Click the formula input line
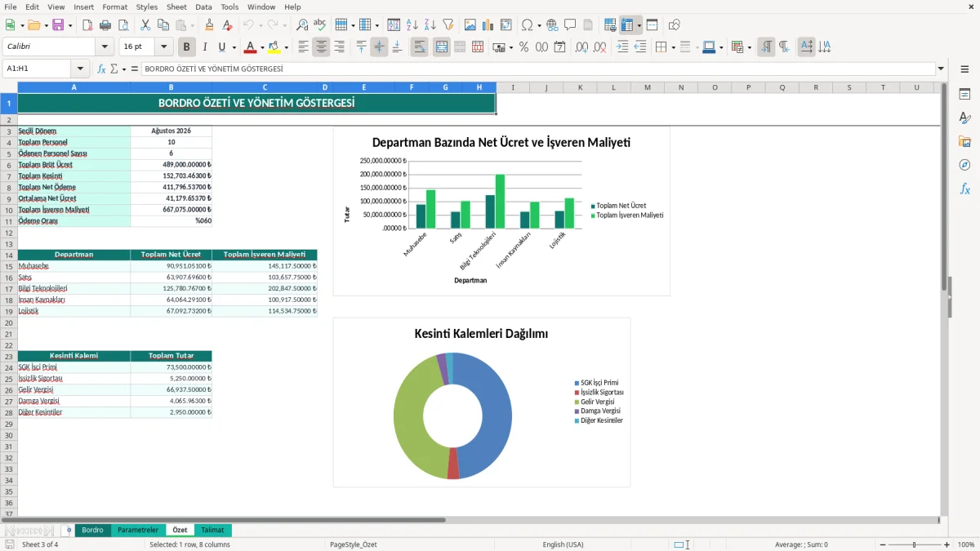The image size is (980, 551). pyautogui.click(x=538, y=69)
